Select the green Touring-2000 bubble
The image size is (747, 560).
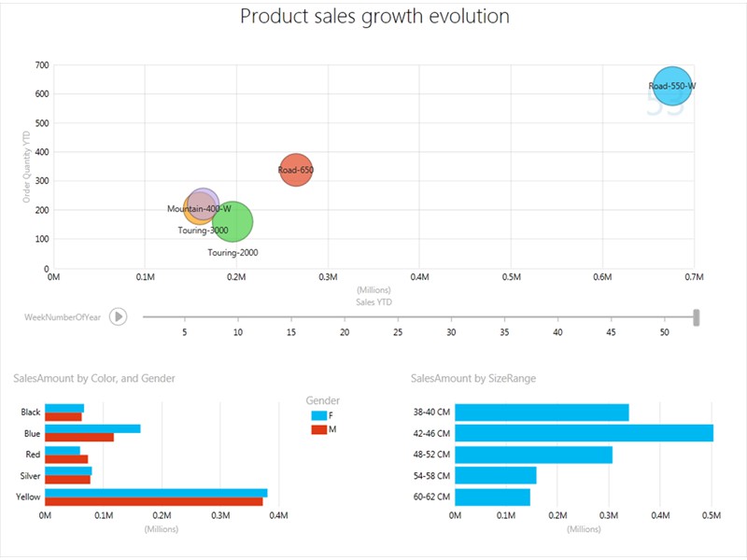pos(233,222)
